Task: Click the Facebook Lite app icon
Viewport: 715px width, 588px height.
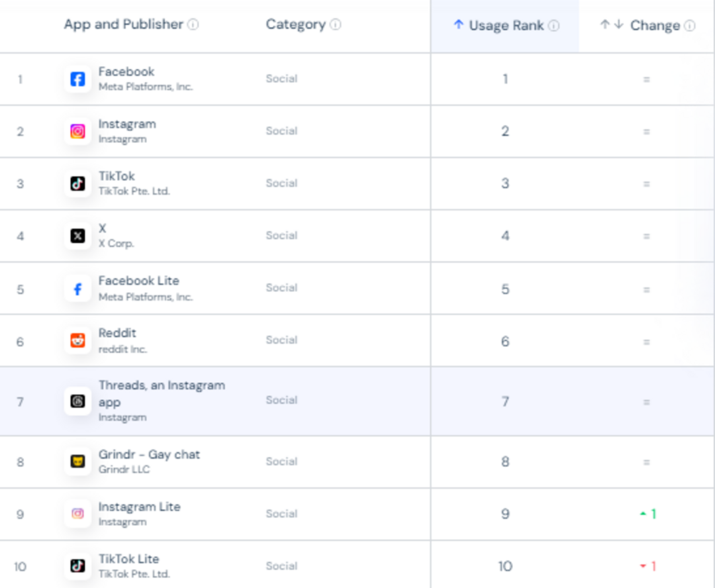Action: click(77, 289)
